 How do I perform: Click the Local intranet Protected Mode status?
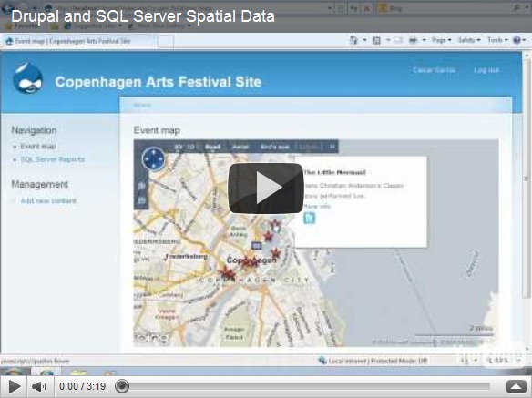tap(373, 361)
